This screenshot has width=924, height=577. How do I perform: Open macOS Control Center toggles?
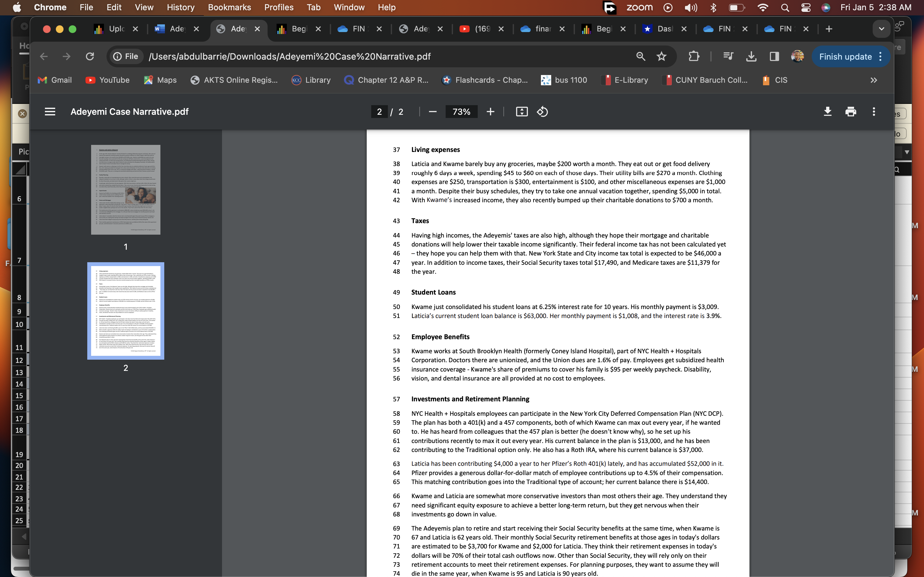806,8
